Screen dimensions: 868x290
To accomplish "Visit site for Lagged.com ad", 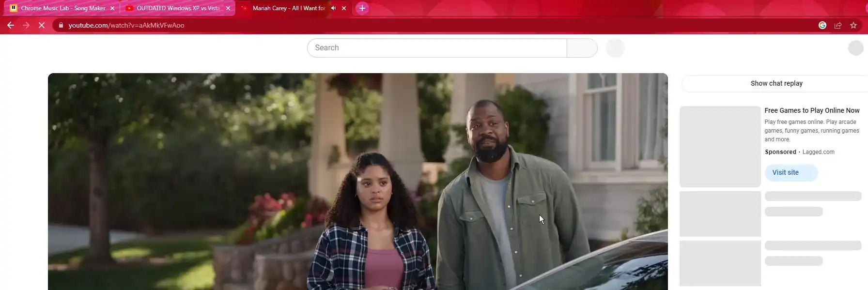I will [x=791, y=172].
